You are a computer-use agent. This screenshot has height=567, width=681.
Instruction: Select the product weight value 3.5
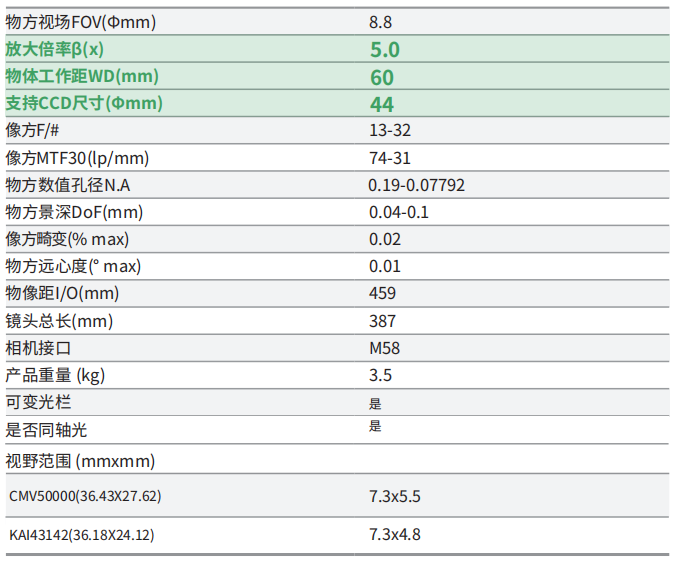381,375
